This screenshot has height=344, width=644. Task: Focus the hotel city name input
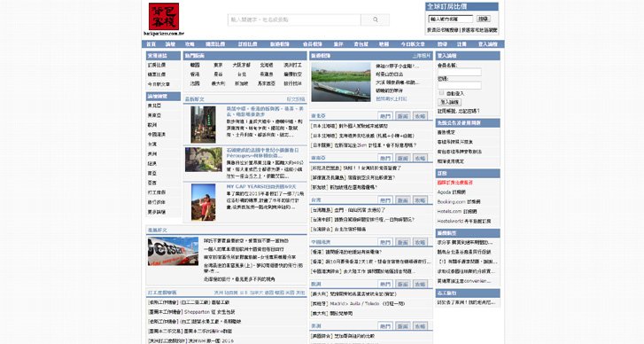451,19
